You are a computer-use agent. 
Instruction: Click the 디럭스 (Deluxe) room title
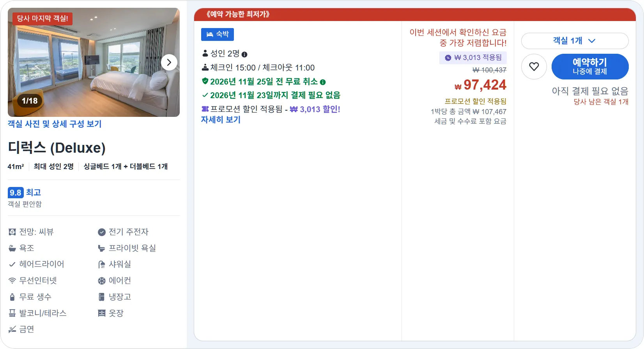coord(57,148)
